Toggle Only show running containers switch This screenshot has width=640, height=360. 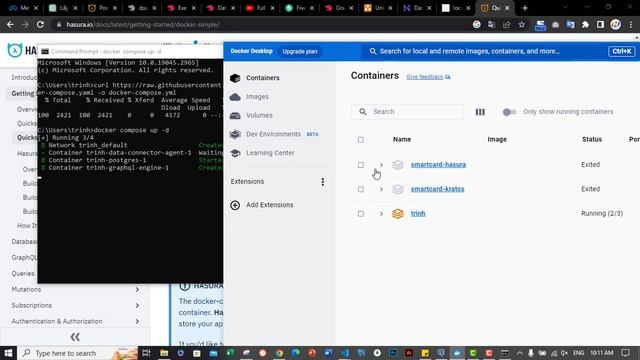pyautogui.click(x=509, y=112)
